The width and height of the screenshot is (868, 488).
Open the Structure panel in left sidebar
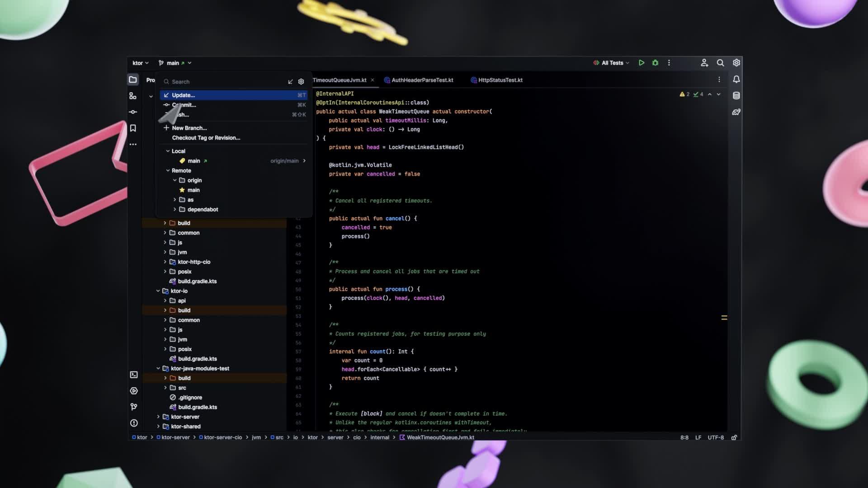tap(132, 95)
